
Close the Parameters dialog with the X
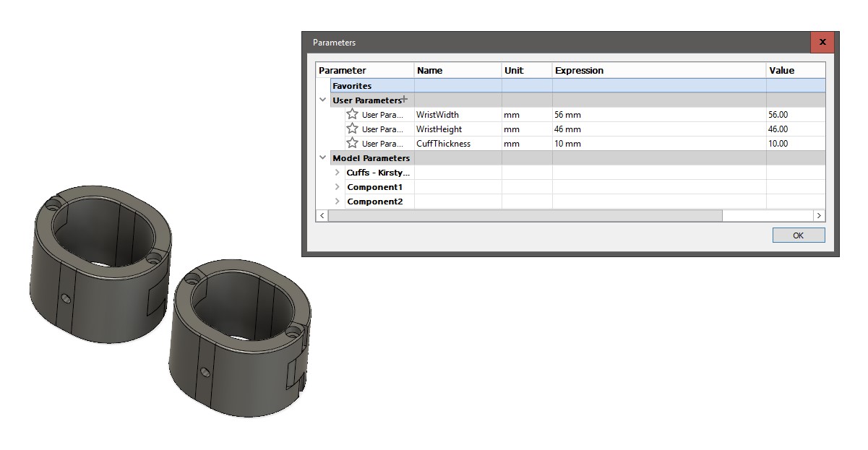click(x=822, y=42)
